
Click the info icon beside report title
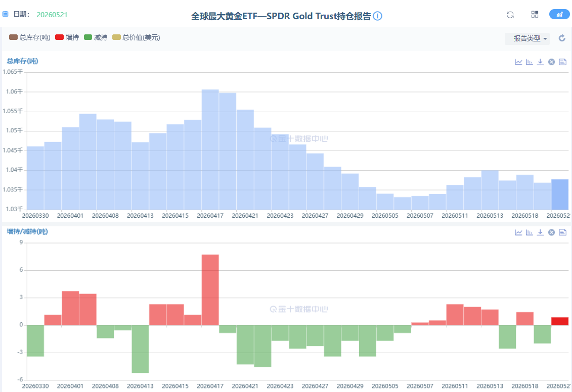click(378, 16)
